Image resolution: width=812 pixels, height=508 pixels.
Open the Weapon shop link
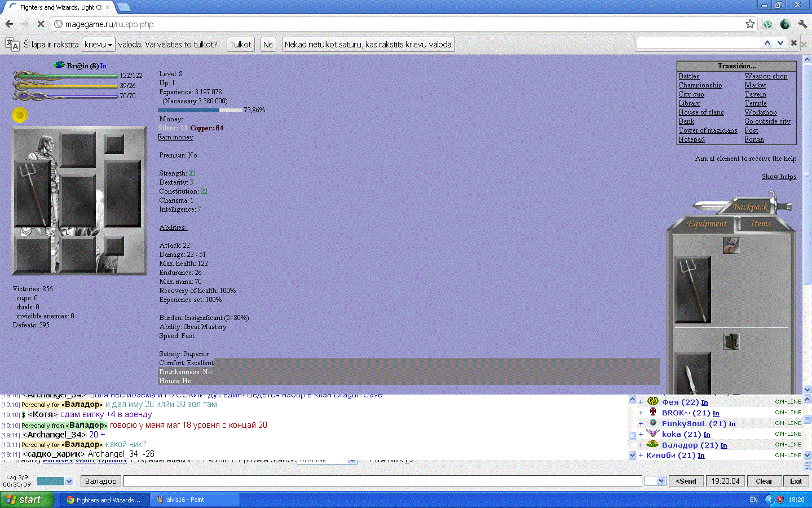pyautogui.click(x=766, y=76)
